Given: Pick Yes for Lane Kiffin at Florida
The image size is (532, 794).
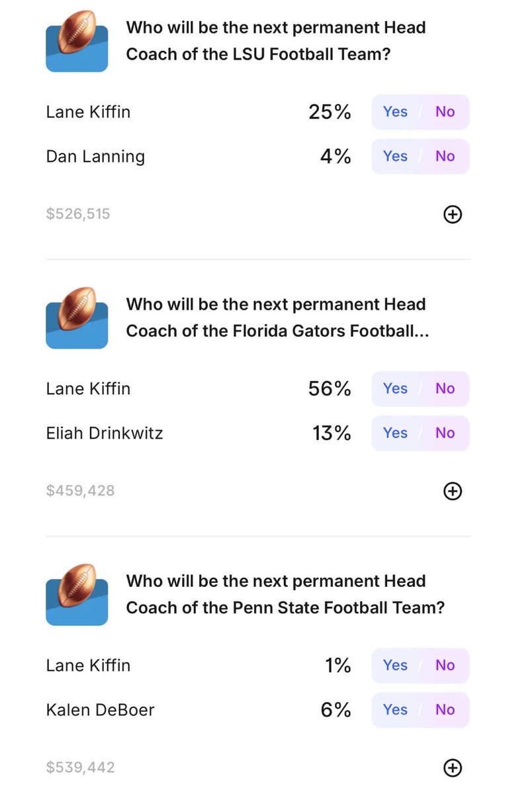Looking at the screenshot, I should click(395, 388).
